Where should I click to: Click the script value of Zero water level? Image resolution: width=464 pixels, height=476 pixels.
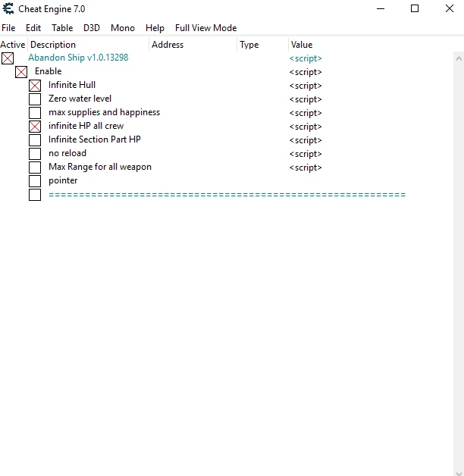click(306, 99)
